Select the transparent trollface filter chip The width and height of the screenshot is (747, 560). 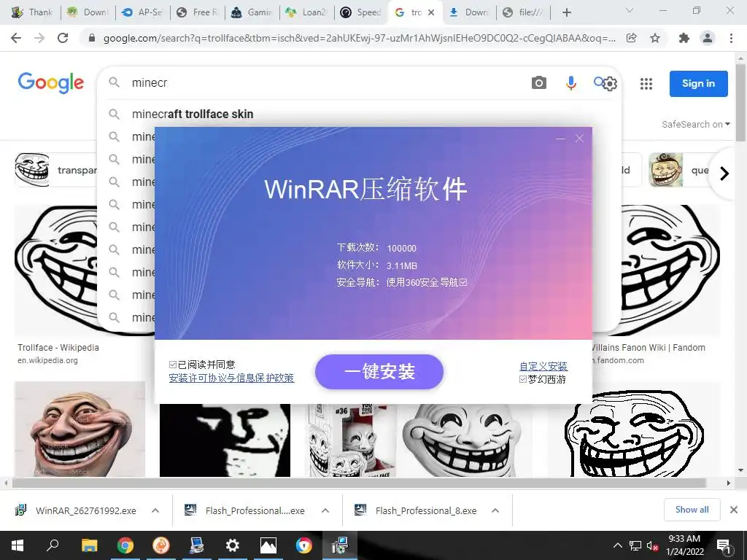coord(56,170)
